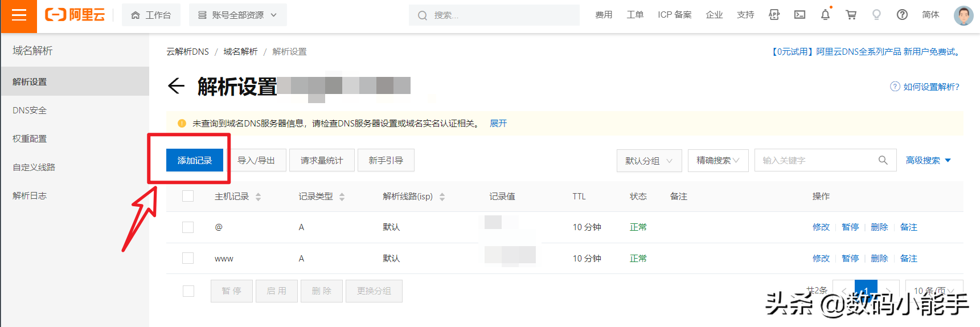Check the @ record row checkbox
The image size is (980, 327).
pos(188,227)
